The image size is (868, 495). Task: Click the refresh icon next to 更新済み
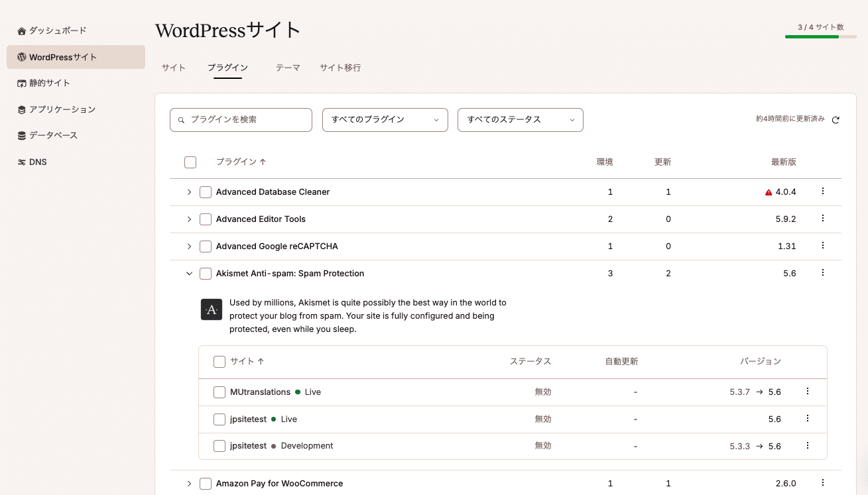point(836,120)
